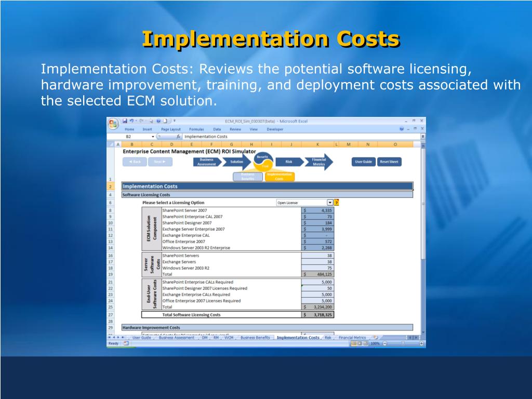Switch to Page Layout view icon
Viewport: 532px width, 399px height.
[x=360, y=343]
